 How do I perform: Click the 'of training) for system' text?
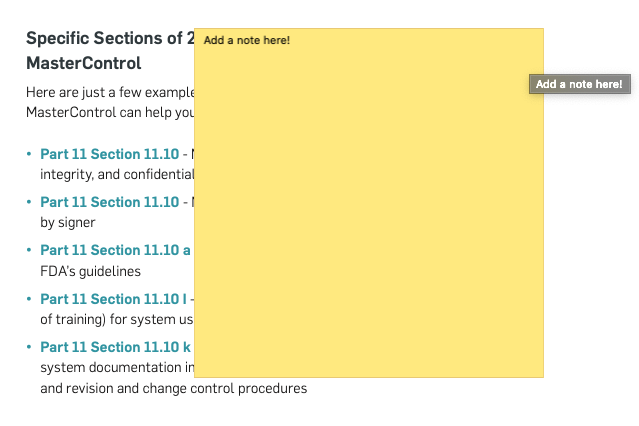click(x=117, y=320)
